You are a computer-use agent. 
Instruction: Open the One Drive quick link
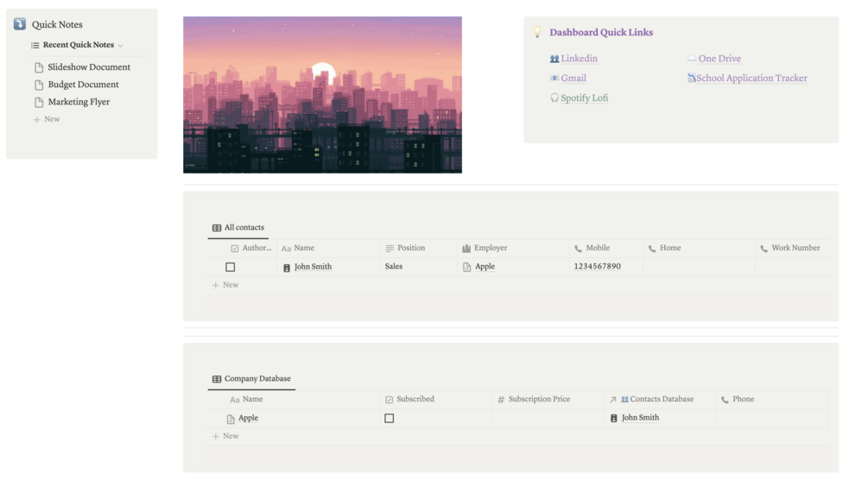pos(719,58)
